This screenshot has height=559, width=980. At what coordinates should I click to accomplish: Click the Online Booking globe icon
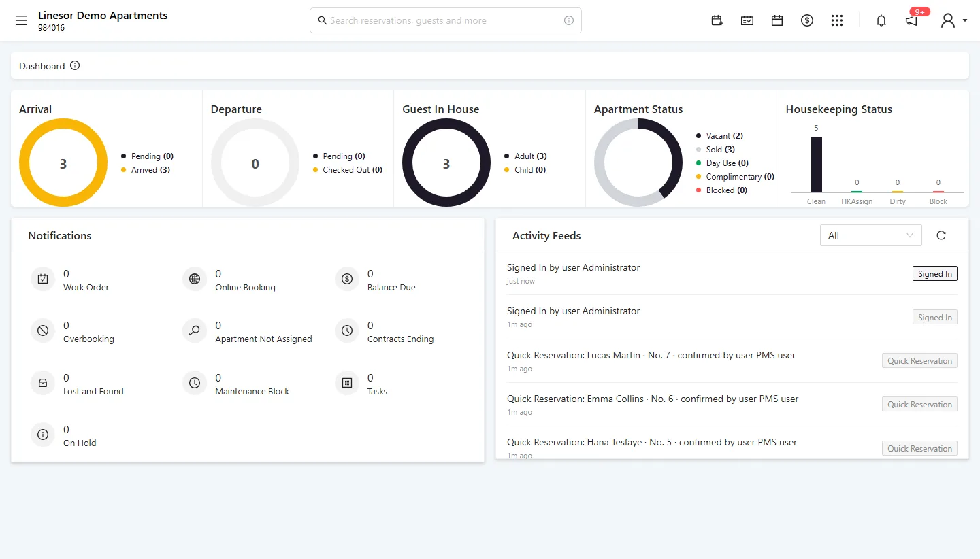(x=195, y=279)
